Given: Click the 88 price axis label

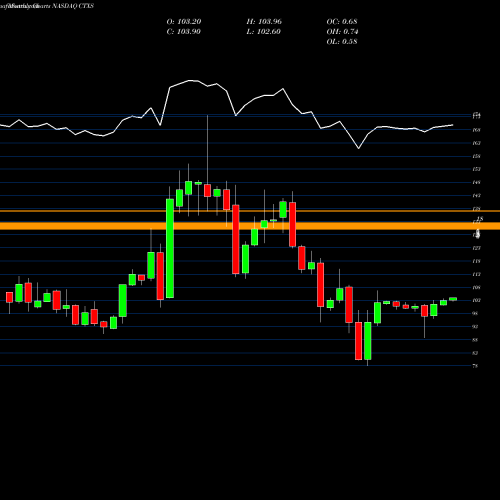Looking at the screenshot, I should pyautogui.click(x=476, y=340).
